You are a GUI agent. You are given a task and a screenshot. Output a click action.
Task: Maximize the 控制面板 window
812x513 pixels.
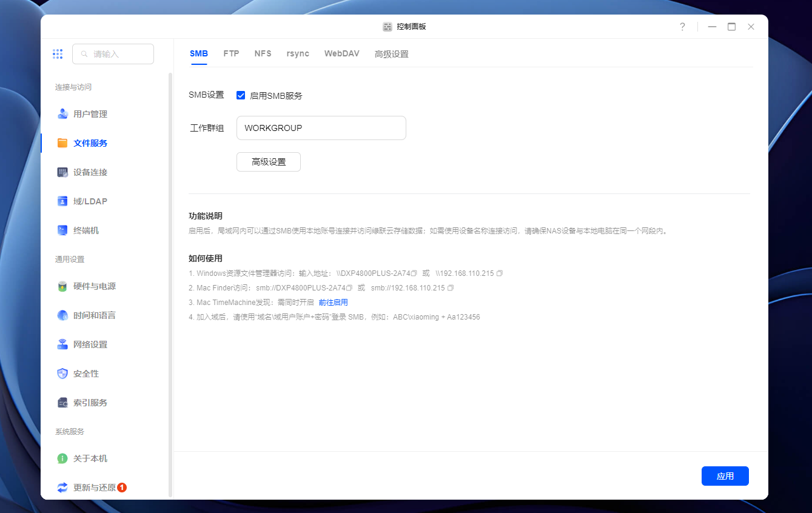(732, 27)
